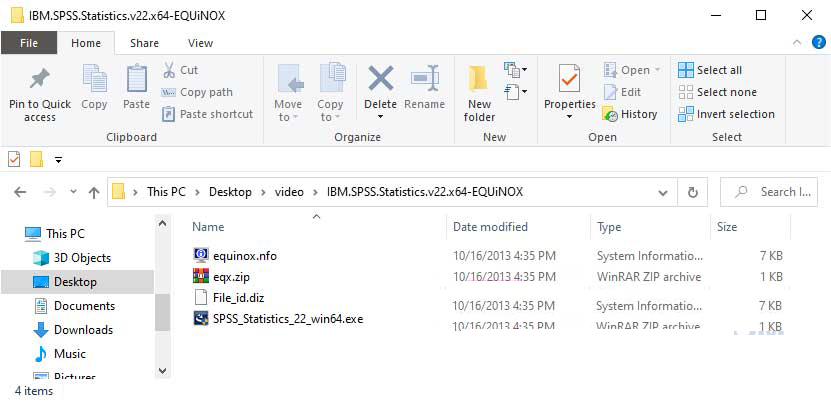Open Recent locations dropdown arrow
Image resolution: width=831 pixels, height=403 pixels.
[x=74, y=192]
